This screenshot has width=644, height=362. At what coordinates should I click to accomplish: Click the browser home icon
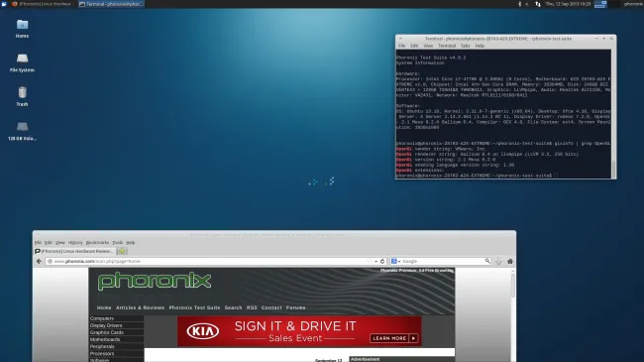[x=510, y=261]
